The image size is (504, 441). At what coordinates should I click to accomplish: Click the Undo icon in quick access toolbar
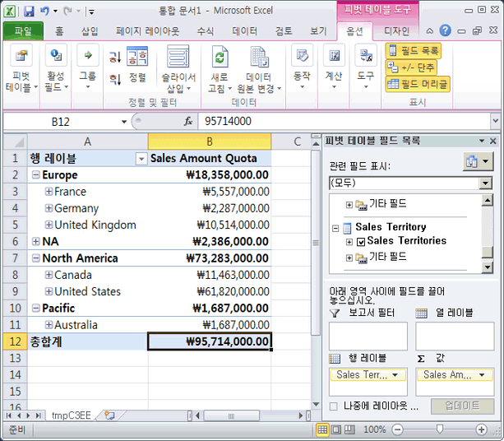[x=44, y=12]
